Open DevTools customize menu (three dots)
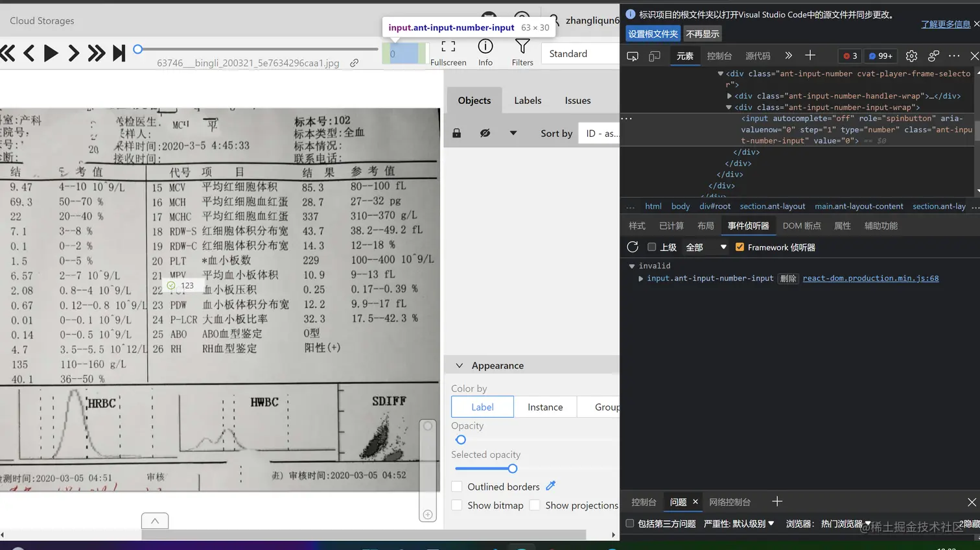Screen dimensions: 980x550 [x=954, y=56]
